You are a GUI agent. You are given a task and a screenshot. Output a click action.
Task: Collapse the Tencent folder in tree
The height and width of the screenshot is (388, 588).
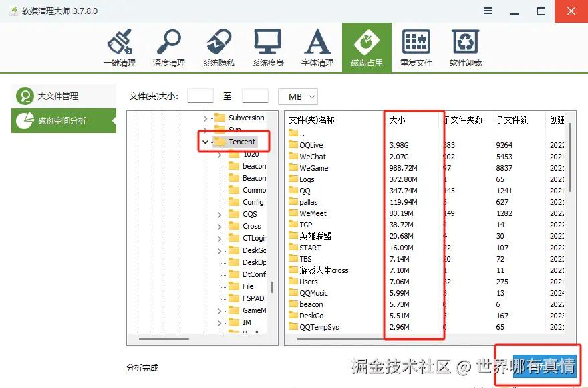205,142
